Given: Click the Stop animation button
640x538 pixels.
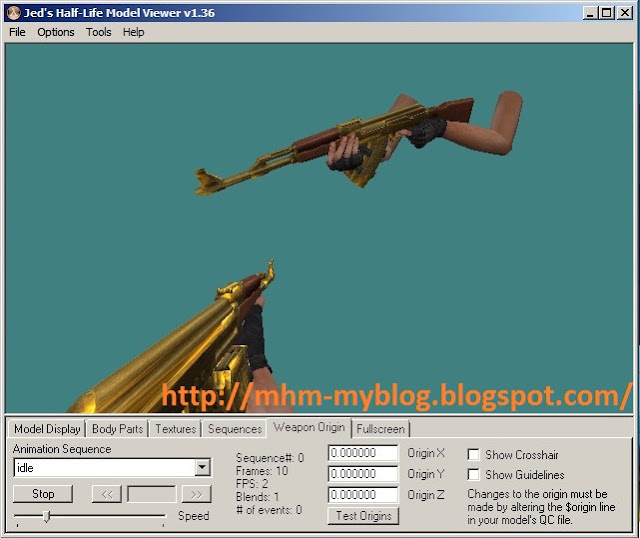Looking at the screenshot, I should 43,494.
